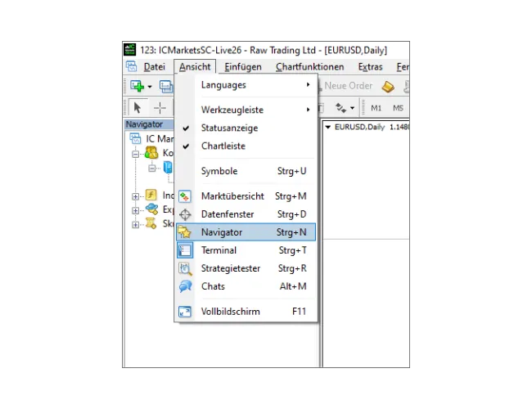The image size is (532, 409).
Task: Expand the Expert Advisors (Ex...) tree node
Action: click(135, 210)
